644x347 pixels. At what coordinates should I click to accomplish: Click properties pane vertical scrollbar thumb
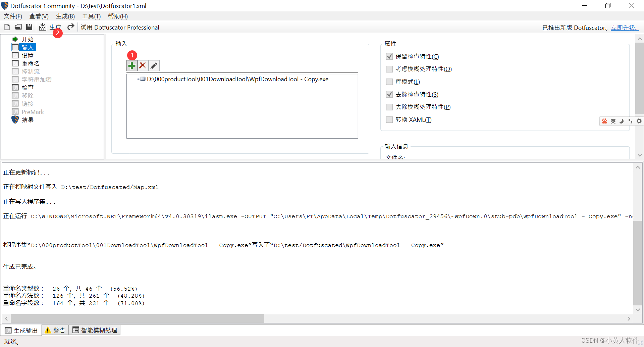[639, 79]
